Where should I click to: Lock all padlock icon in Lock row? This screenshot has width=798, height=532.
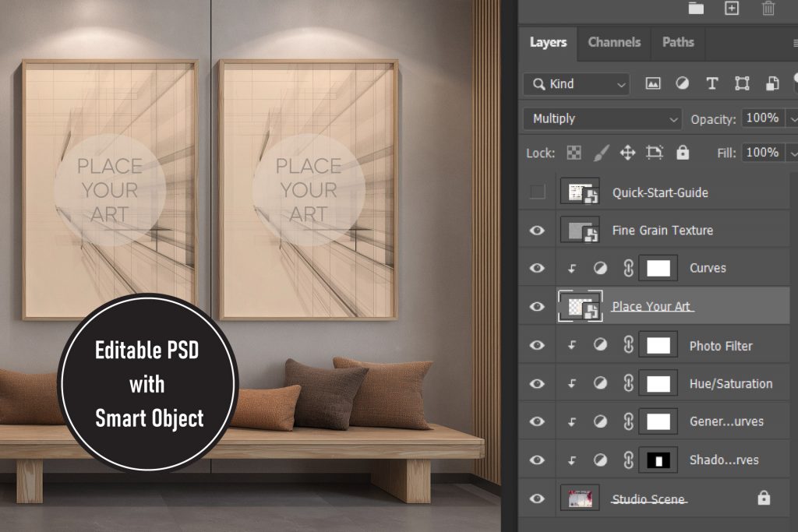point(683,153)
